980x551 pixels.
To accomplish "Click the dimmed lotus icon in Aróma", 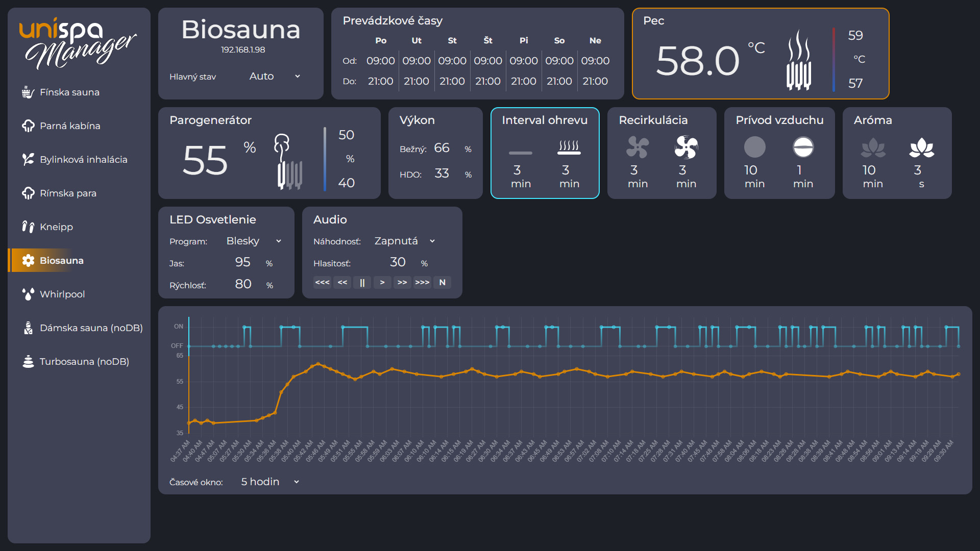I will (x=873, y=148).
